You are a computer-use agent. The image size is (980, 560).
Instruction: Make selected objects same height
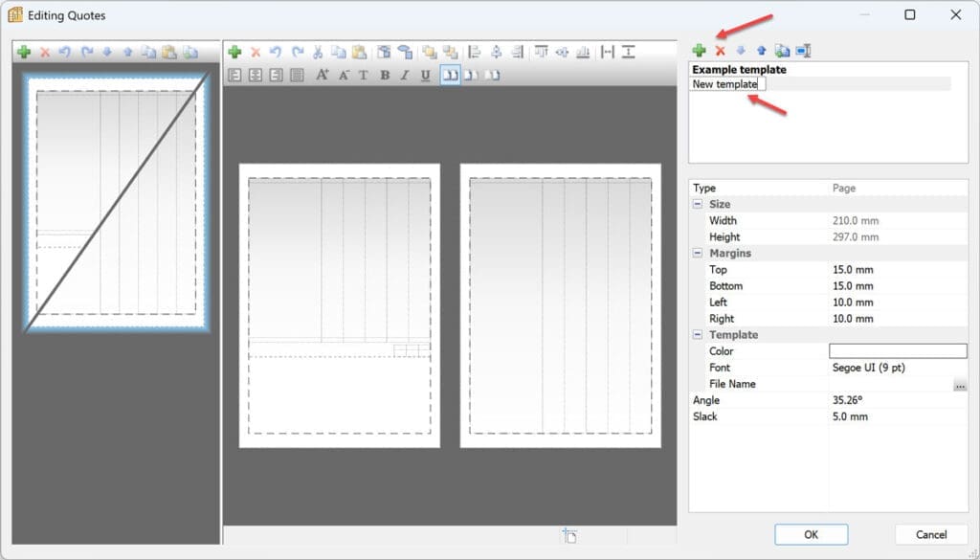click(629, 52)
